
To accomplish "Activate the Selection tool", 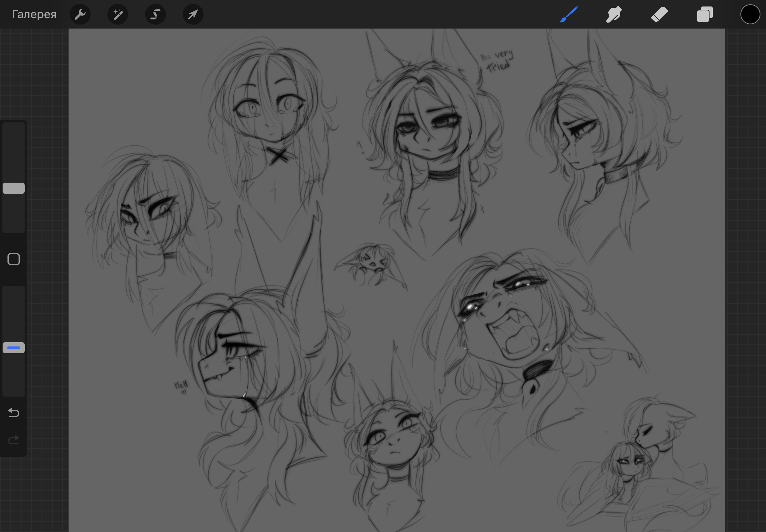I will pos(155,14).
